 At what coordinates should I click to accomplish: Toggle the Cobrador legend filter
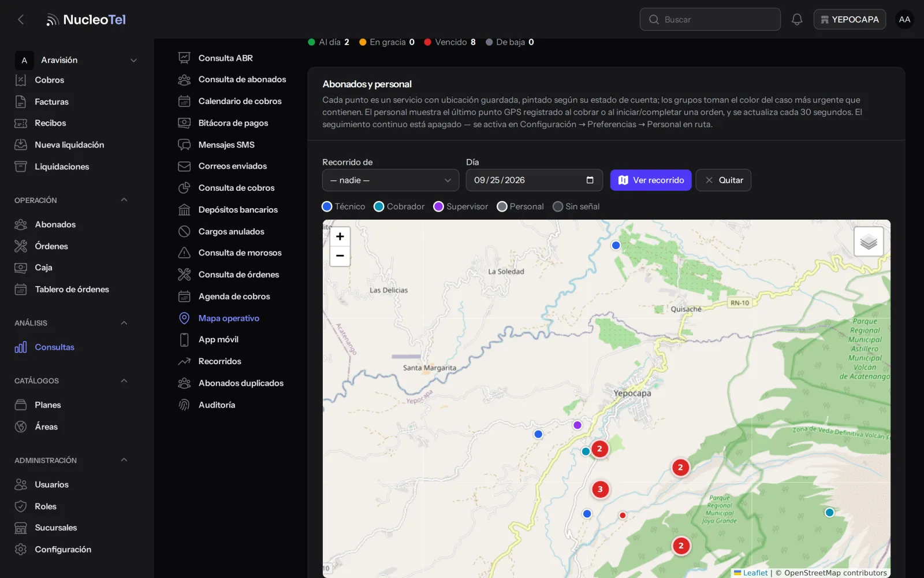[x=399, y=206]
